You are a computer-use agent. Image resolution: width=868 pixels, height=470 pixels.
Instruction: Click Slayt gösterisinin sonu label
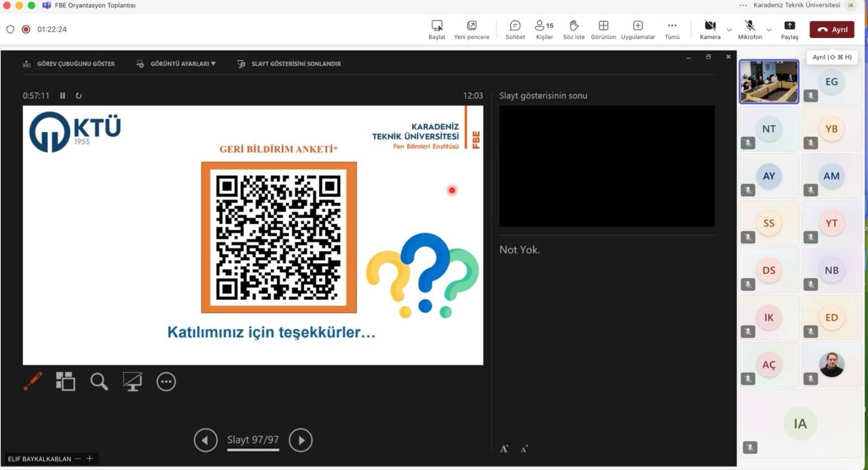[543, 95]
